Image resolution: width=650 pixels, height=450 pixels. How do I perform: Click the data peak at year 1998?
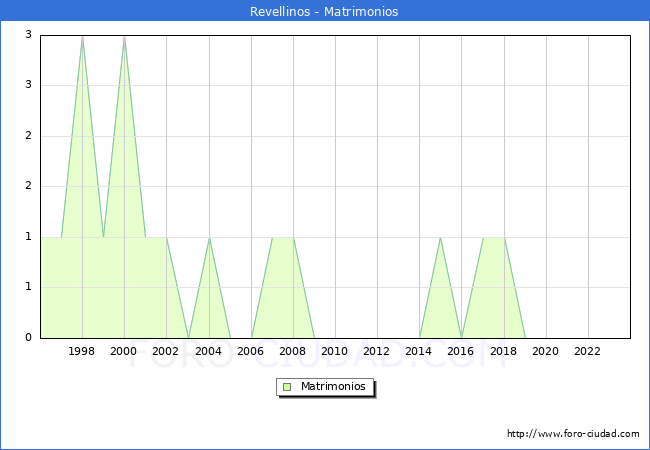82,37
